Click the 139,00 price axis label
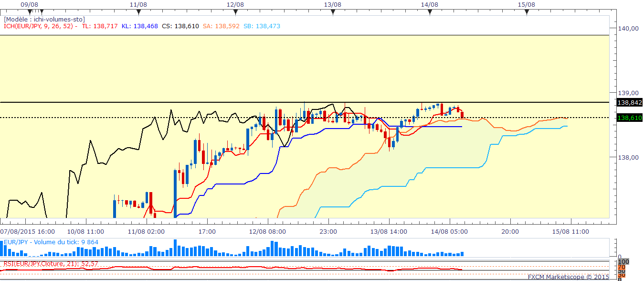This screenshot has width=644, height=281. pos(628,93)
